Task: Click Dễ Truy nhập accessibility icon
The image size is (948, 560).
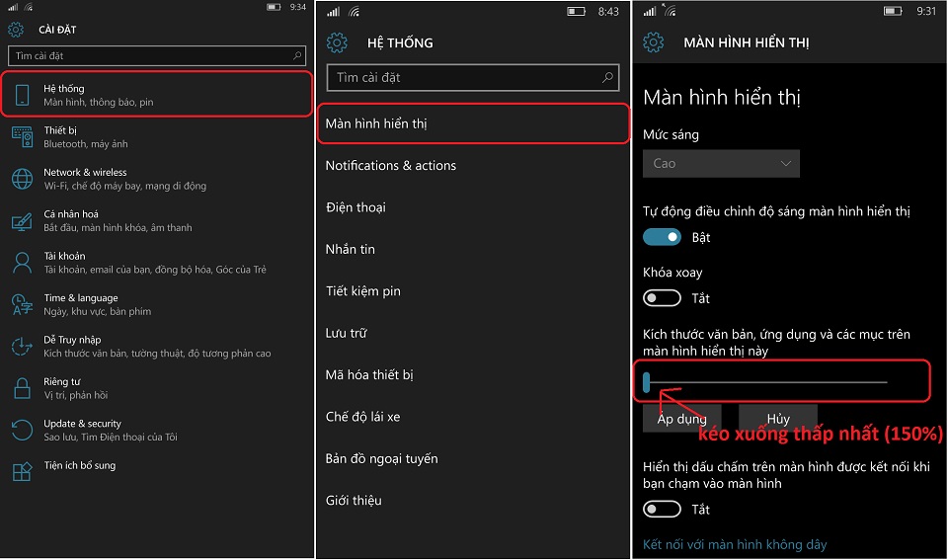Action: point(23,347)
